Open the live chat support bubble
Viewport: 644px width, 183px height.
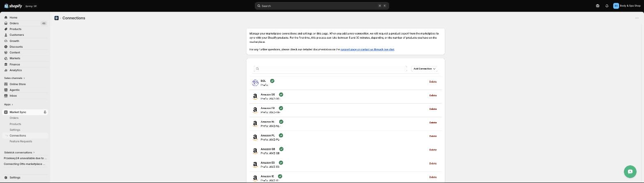tap(630, 171)
